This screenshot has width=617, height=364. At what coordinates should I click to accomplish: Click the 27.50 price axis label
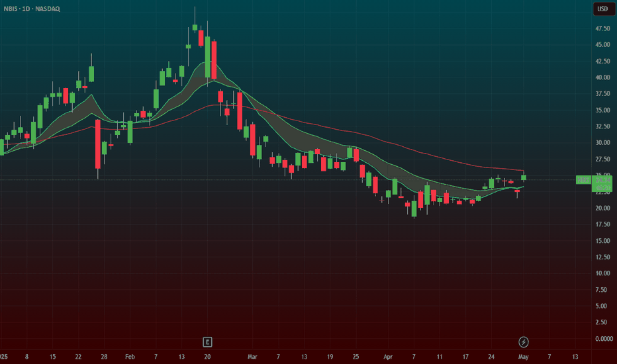point(602,159)
